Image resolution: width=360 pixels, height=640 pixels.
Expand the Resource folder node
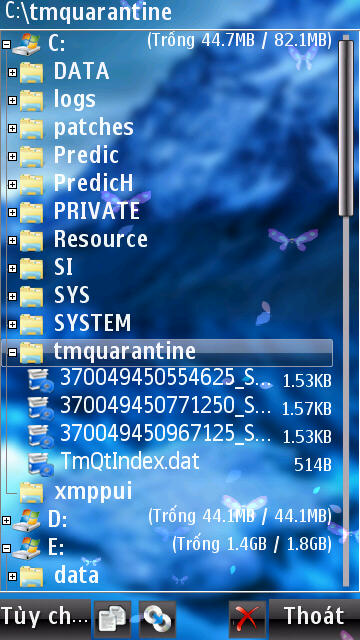tap(13, 240)
